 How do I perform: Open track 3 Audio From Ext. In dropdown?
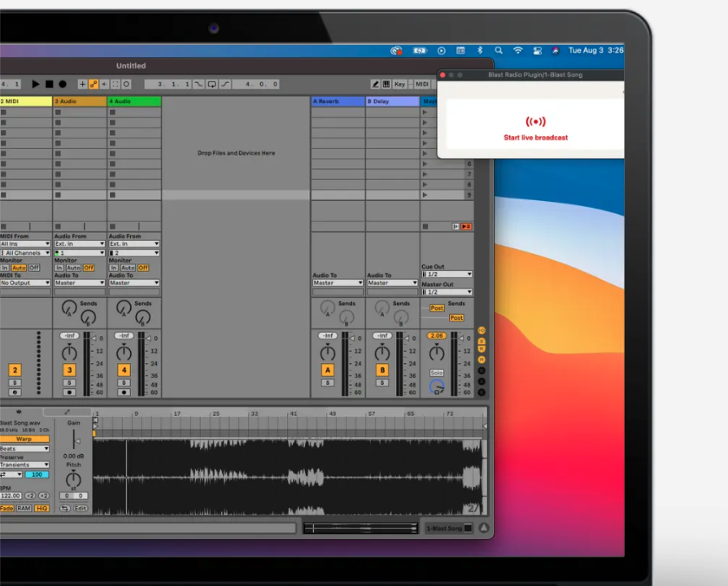(80, 244)
